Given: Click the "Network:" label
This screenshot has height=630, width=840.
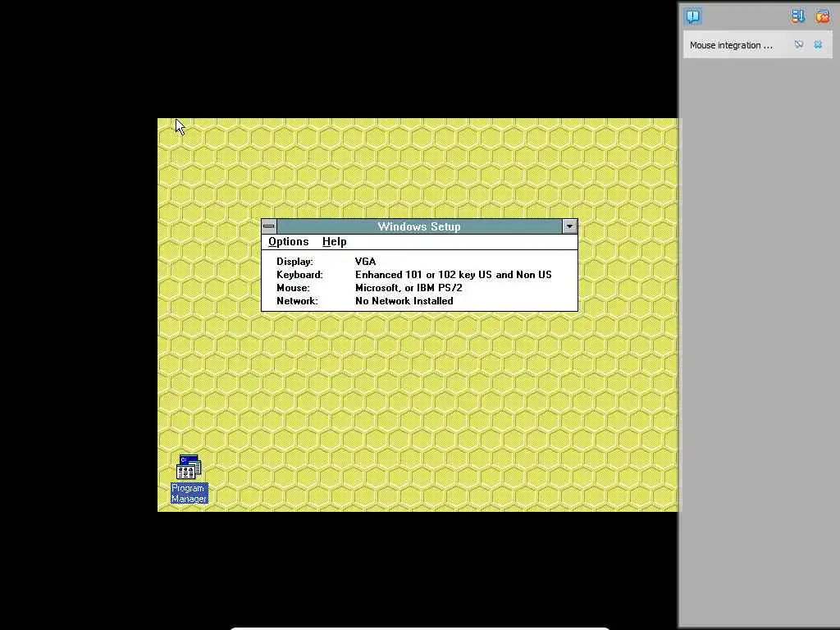Looking at the screenshot, I should tap(297, 301).
